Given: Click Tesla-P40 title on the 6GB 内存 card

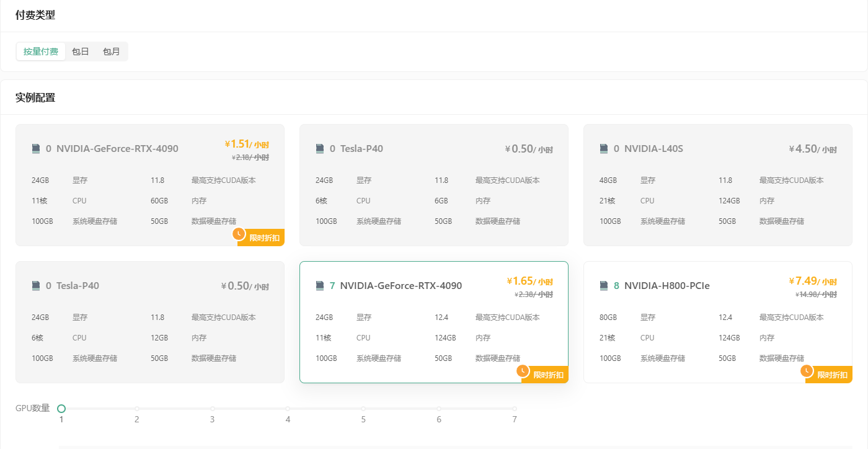Looking at the screenshot, I should pyautogui.click(x=361, y=149).
